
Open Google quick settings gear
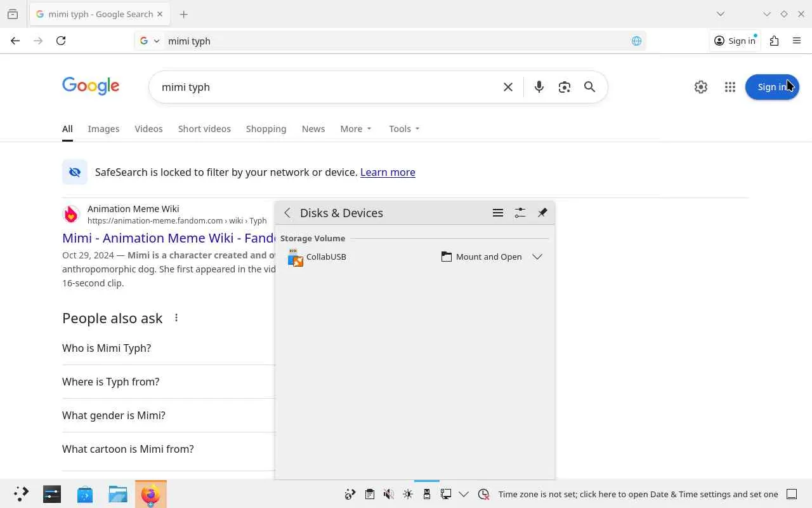point(701,87)
